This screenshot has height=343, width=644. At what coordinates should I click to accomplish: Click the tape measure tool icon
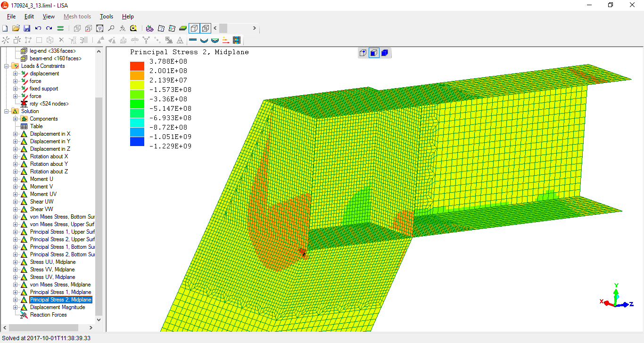pyautogui.click(x=133, y=28)
